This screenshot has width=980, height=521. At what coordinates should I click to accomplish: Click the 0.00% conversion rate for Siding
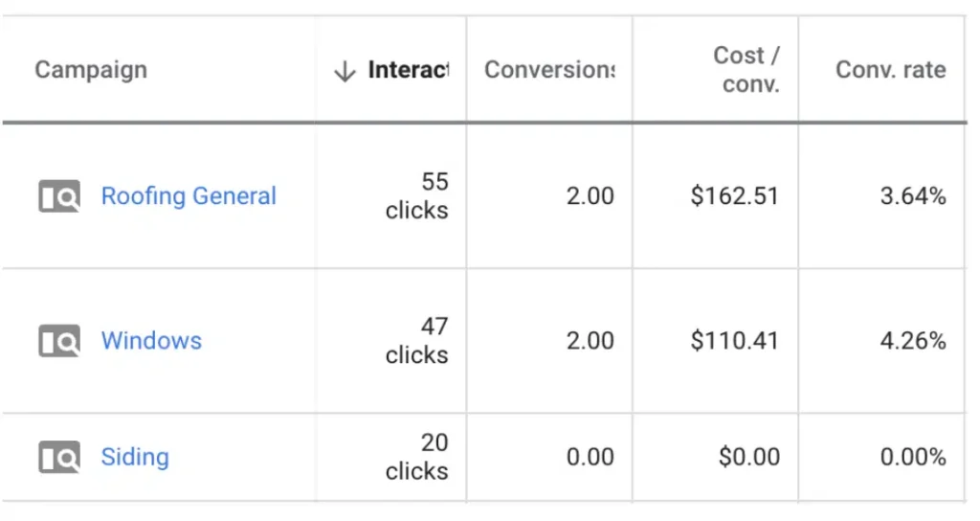pos(912,457)
